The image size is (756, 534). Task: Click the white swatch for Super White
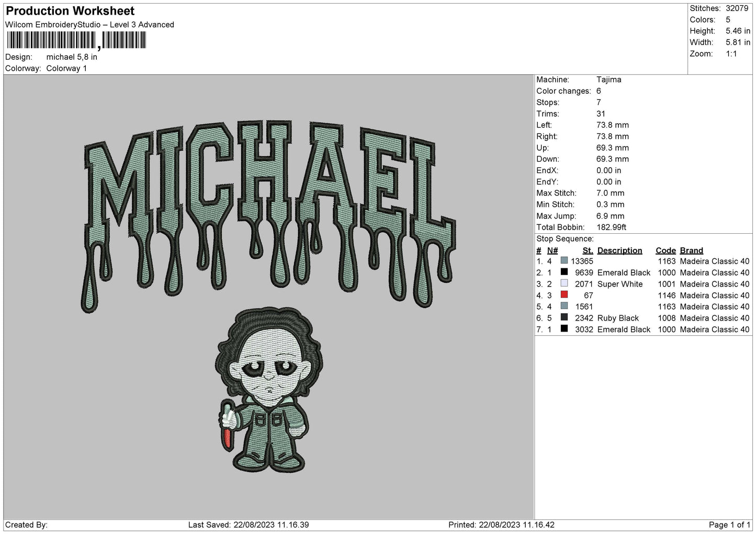pyautogui.click(x=564, y=283)
